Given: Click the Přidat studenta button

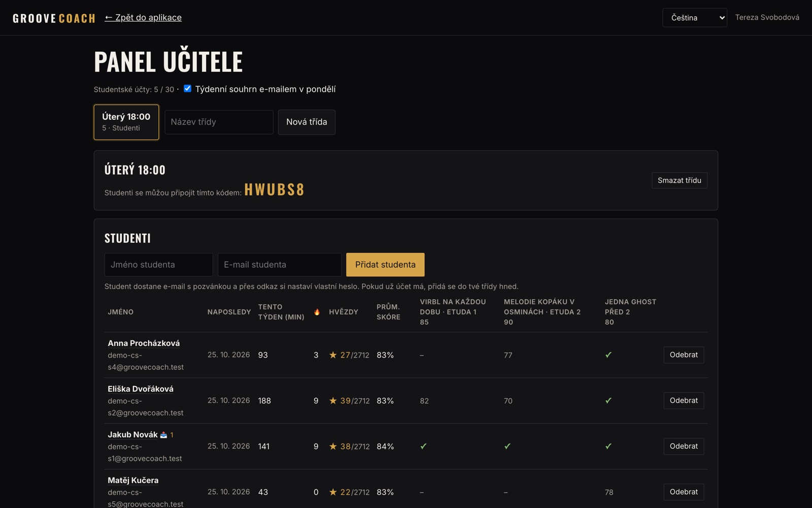Looking at the screenshot, I should click(x=385, y=265).
